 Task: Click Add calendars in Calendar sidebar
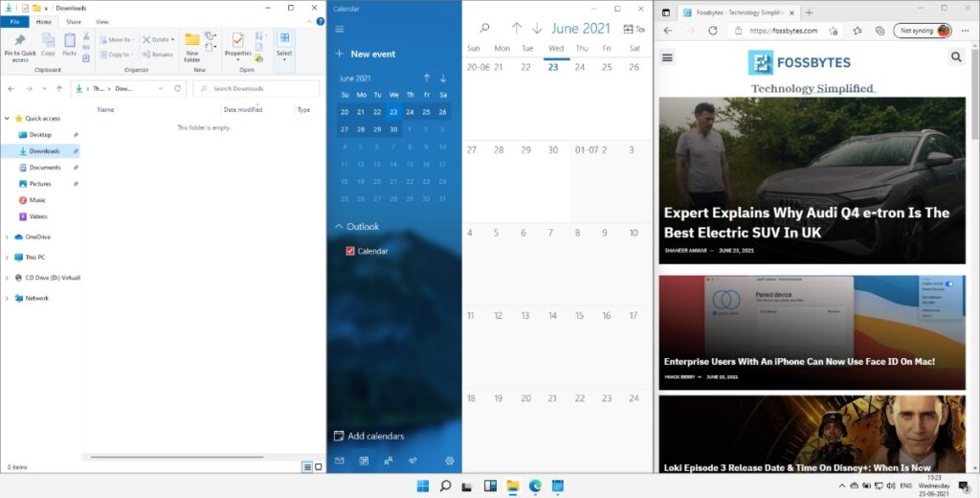(x=369, y=436)
